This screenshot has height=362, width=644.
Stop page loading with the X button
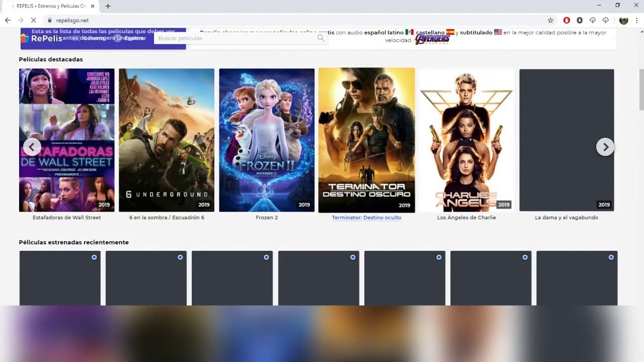(x=34, y=20)
